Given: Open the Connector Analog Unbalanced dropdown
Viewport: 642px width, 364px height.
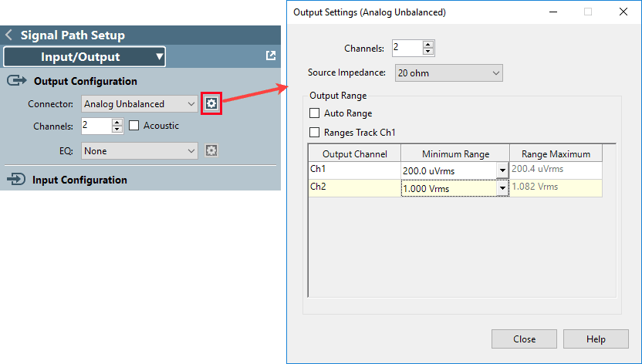Looking at the screenshot, I should [140, 104].
